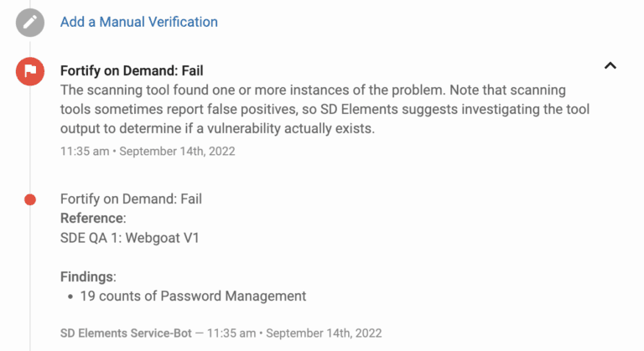The height and width of the screenshot is (351, 644).
Task: Click the timeline line between flag and red dot
Action: click(x=30, y=142)
